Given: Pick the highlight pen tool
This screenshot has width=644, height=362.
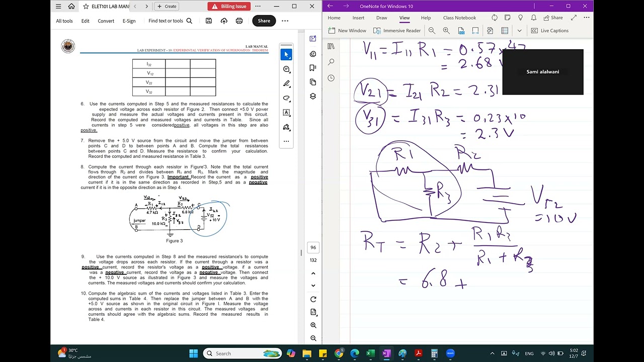Looking at the screenshot, I should pyautogui.click(x=286, y=83).
